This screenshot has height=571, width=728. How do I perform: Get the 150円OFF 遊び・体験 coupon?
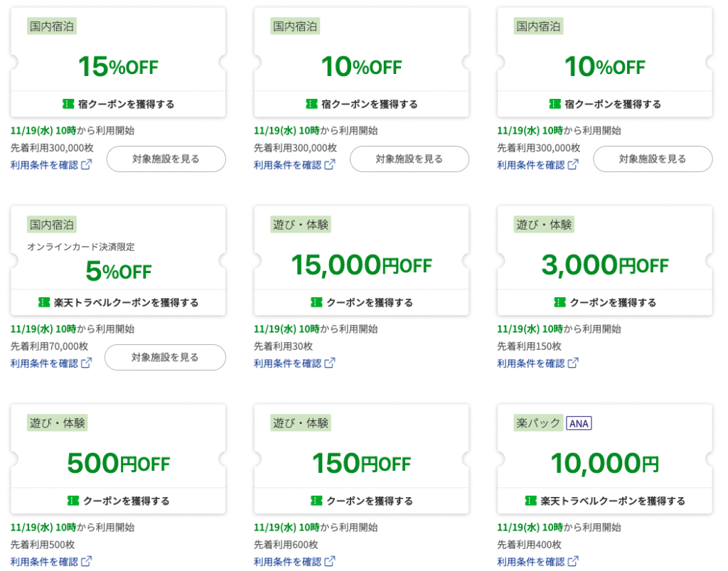point(361,501)
